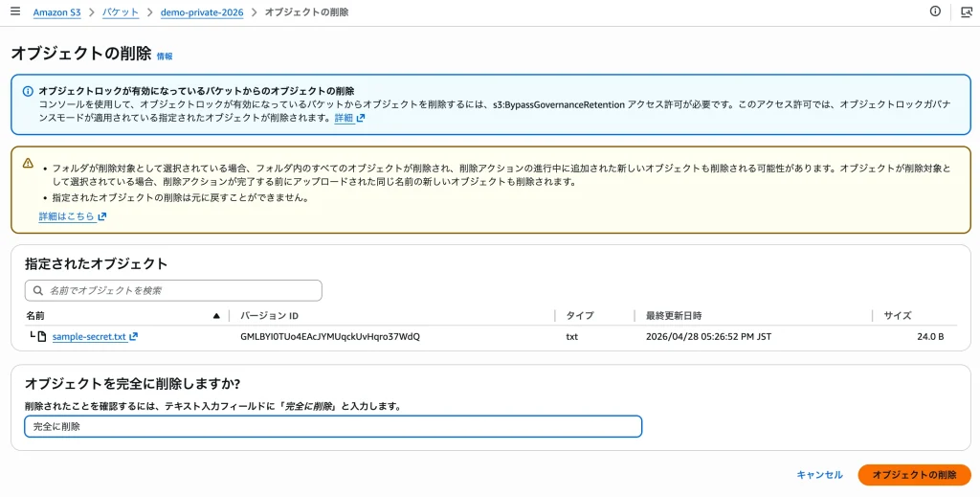Toggle sort arrow on 名前 column
This screenshot has width=980, height=497.
[216, 315]
